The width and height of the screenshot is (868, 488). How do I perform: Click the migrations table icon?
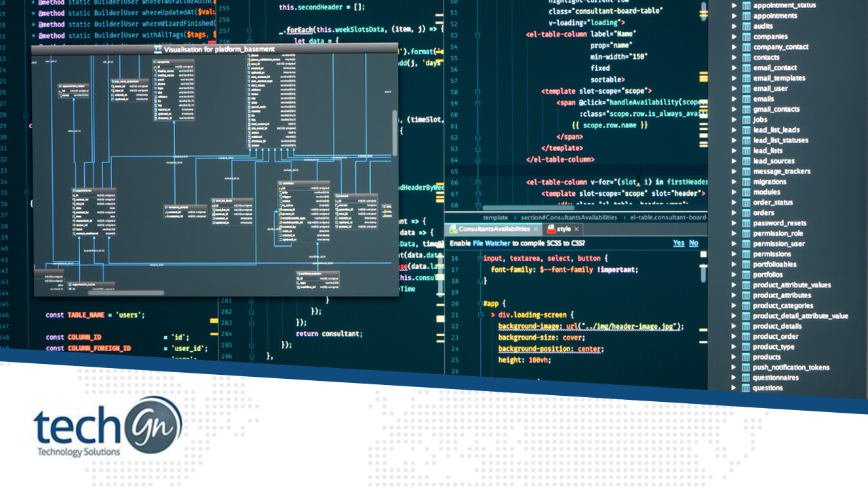(747, 181)
